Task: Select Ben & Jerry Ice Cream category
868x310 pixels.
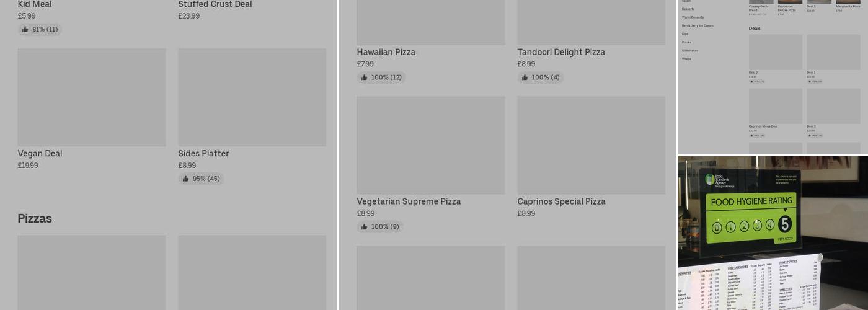Action: 697,25
